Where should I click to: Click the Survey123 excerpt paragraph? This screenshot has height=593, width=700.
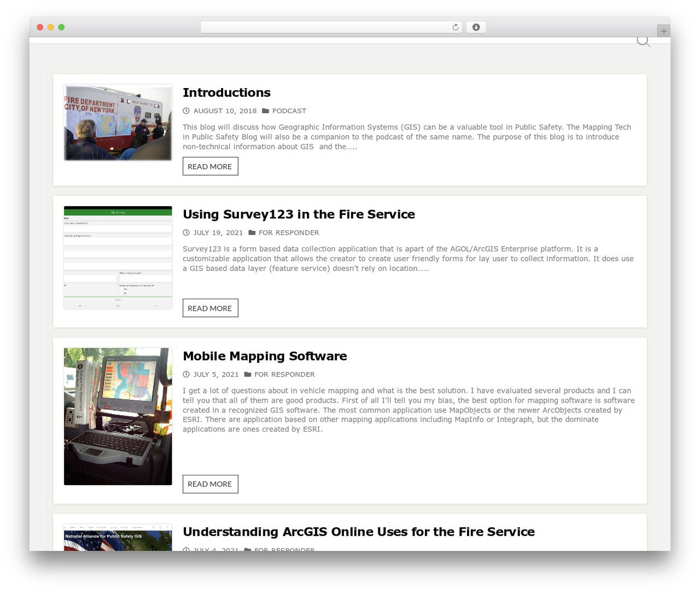pos(408,259)
